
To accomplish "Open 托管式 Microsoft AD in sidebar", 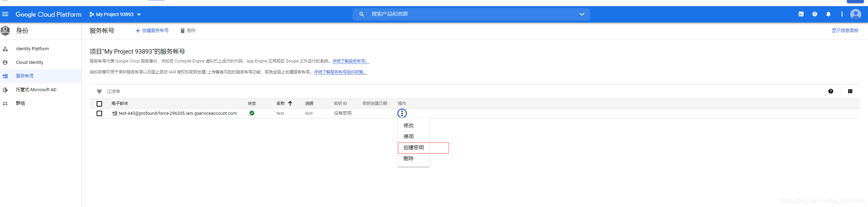I will point(36,90).
